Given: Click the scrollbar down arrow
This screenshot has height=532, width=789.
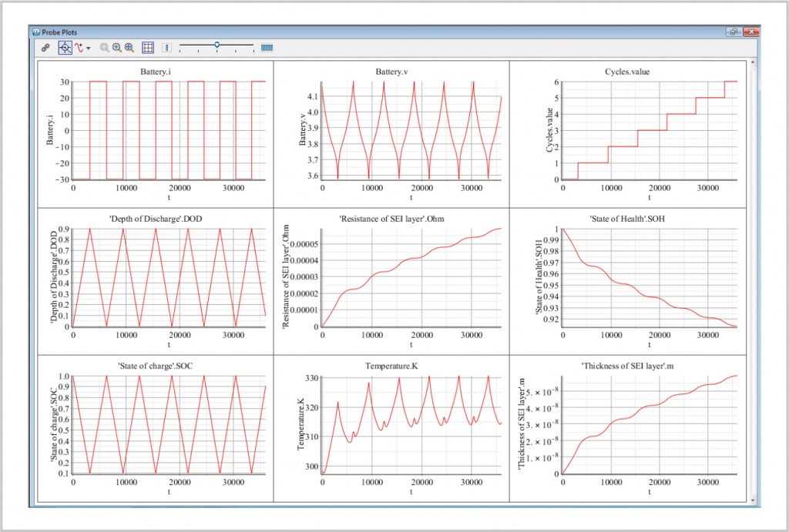Looking at the screenshot, I should [x=752, y=500].
